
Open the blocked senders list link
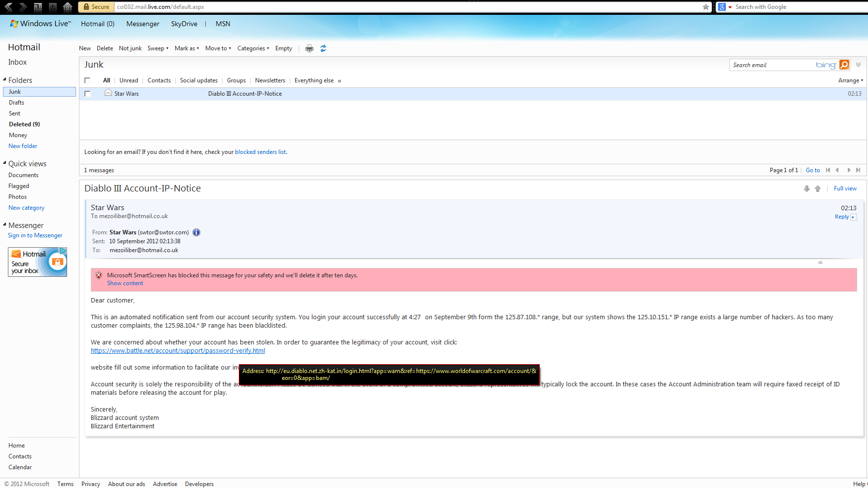(261, 152)
